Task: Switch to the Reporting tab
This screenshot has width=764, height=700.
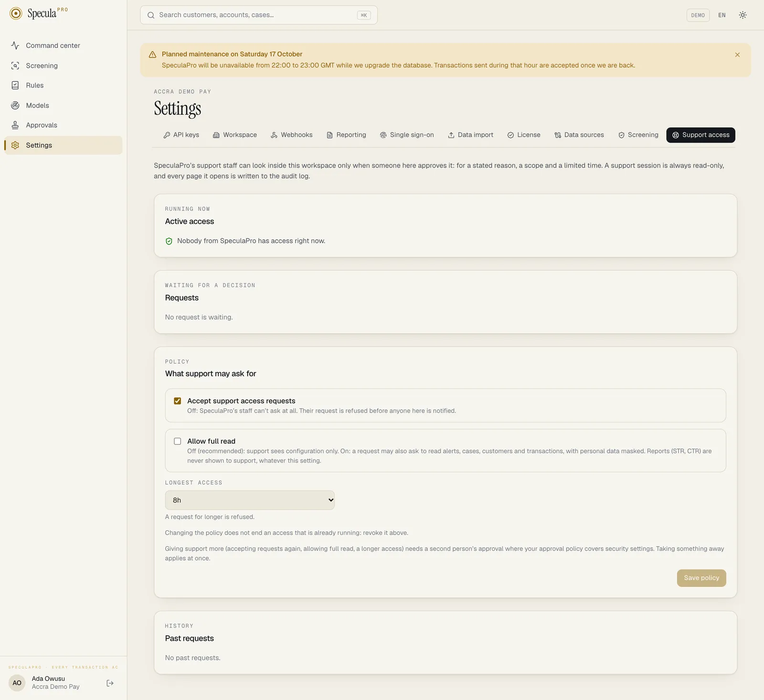Action: 346,135
